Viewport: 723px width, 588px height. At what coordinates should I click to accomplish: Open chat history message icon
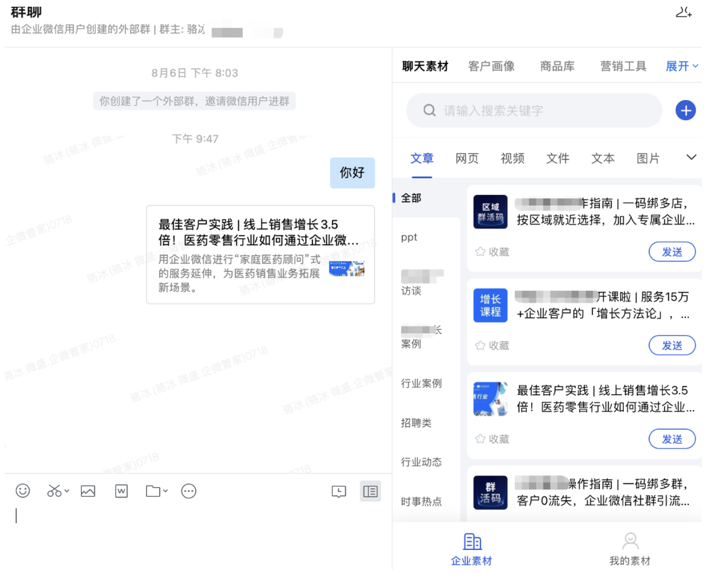[339, 491]
